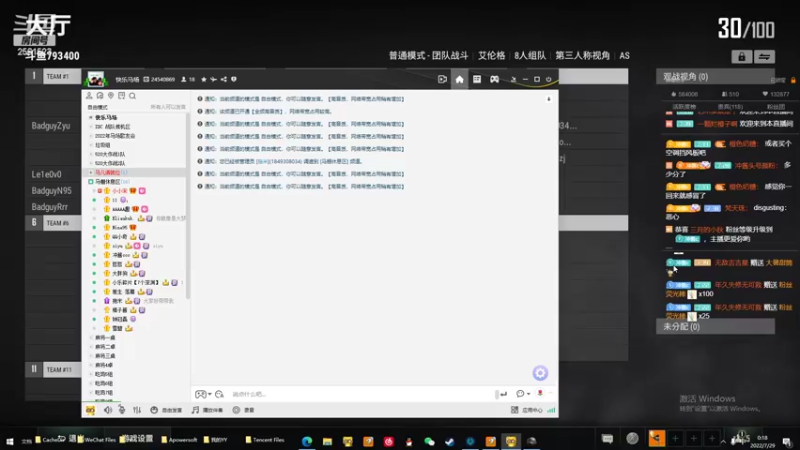
Task: Select the green-icon user Elisdnh
Action: (122, 218)
